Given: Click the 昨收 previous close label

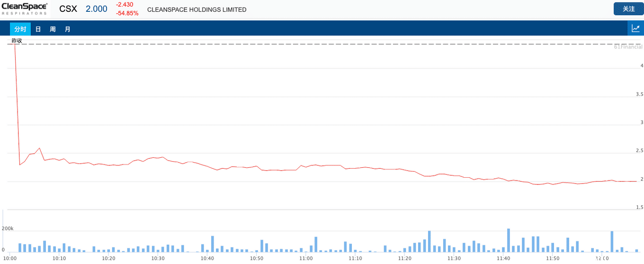Looking at the screenshot, I should tap(17, 41).
